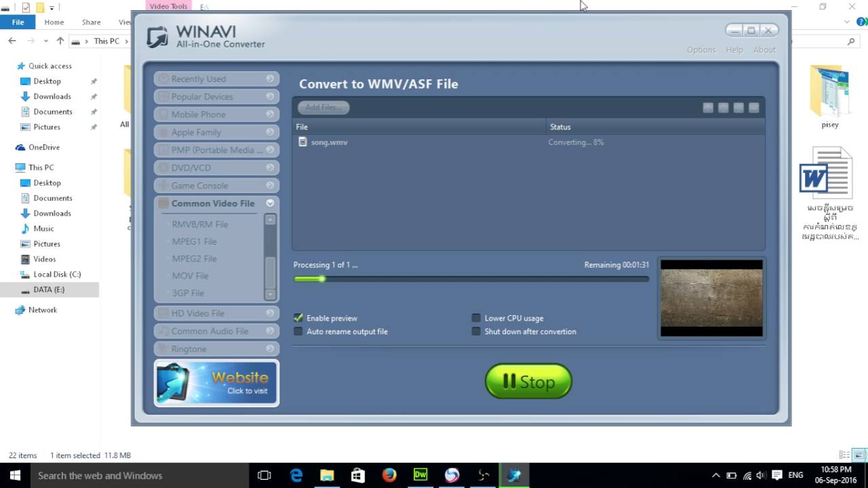Open WinAVI Help menu
The height and width of the screenshot is (488, 868).
(x=734, y=49)
